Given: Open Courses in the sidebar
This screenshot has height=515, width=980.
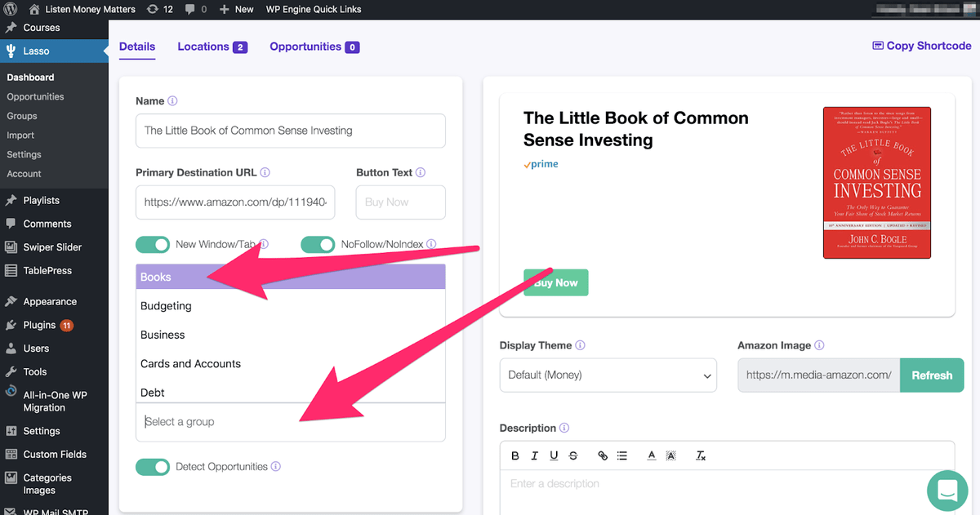Looking at the screenshot, I should (41, 28).
